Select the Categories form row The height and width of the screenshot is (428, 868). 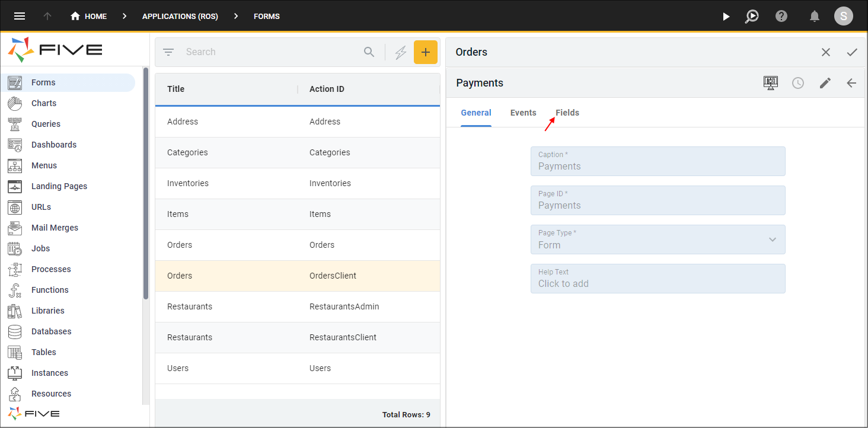point(298,152)
